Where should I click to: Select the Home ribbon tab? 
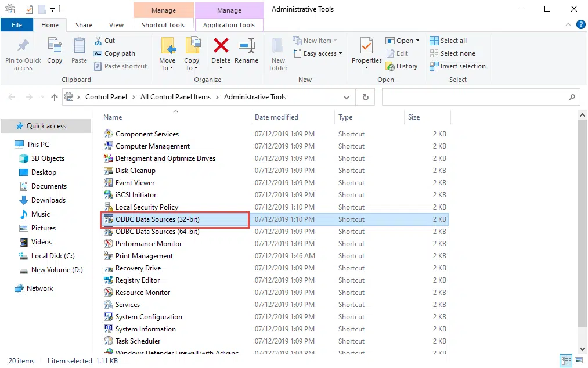click(50, 25)
